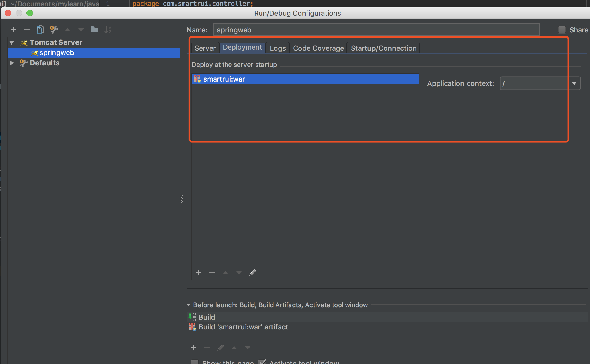590x364 pixels.
Task: Open Application context dropdown arrow
Action: tap(574, 83)
